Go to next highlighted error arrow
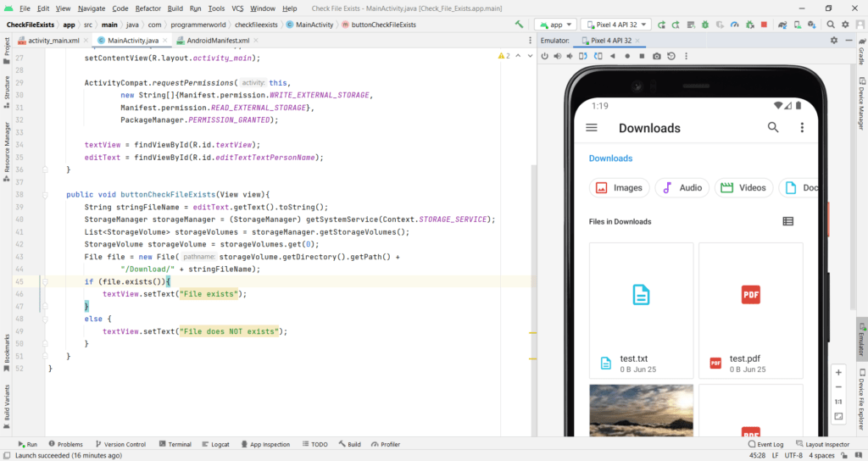Screen dimensions: 868x461 530,56
